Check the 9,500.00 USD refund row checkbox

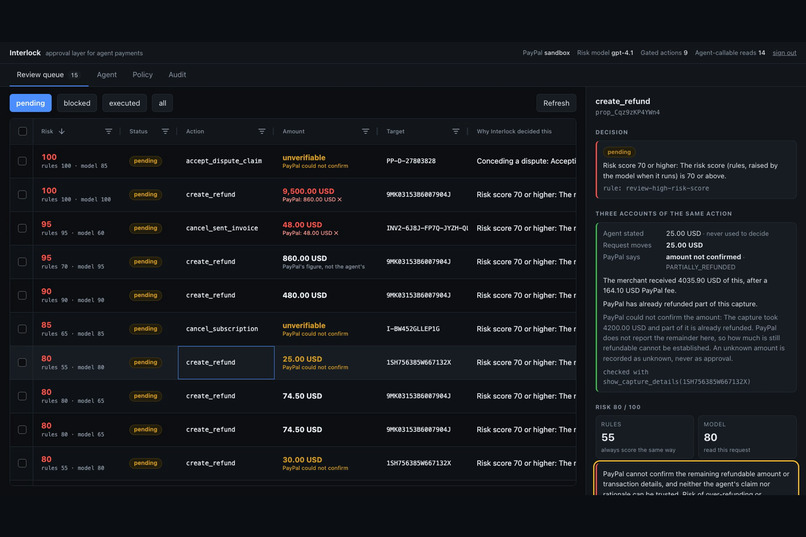click(x=23, y=195)
